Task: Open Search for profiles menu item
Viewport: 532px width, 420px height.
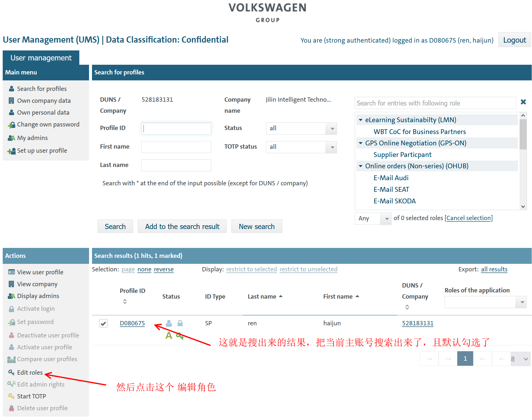Action: pyautogui.click(x=42, y=89)
